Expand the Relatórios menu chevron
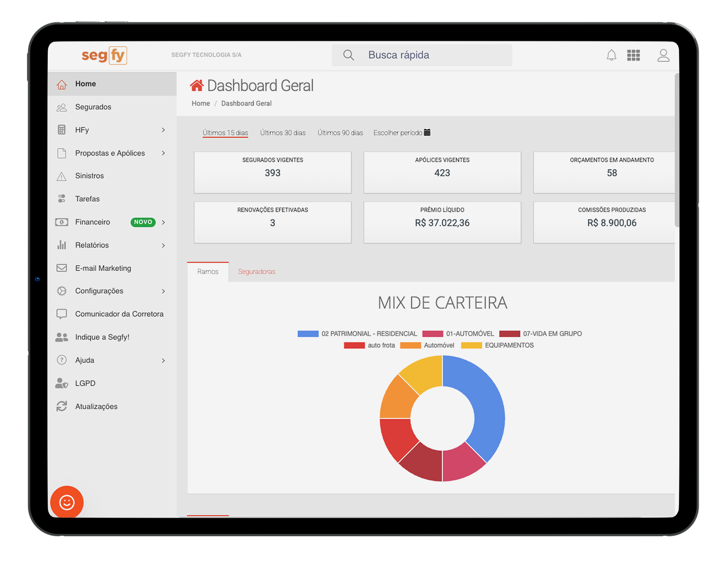 pyautogui.click(x=163, y=245)
